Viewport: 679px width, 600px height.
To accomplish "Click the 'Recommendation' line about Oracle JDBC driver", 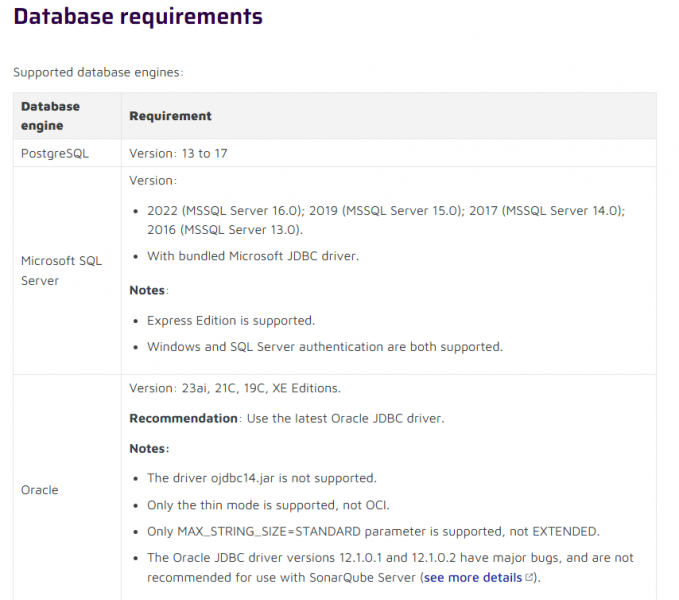I will pos(287,418).
